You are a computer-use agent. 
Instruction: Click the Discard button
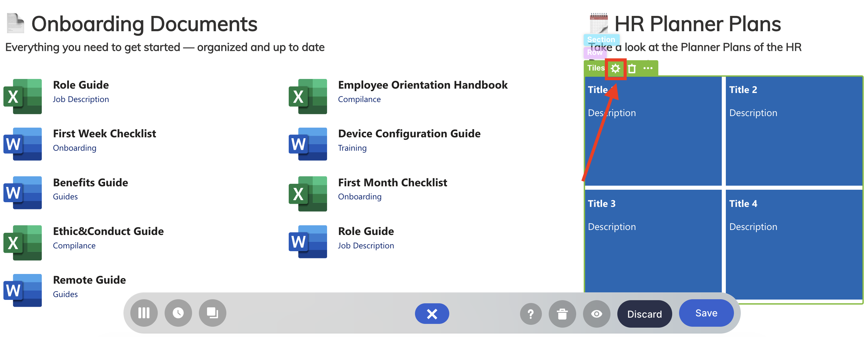[x=644, y=314]
